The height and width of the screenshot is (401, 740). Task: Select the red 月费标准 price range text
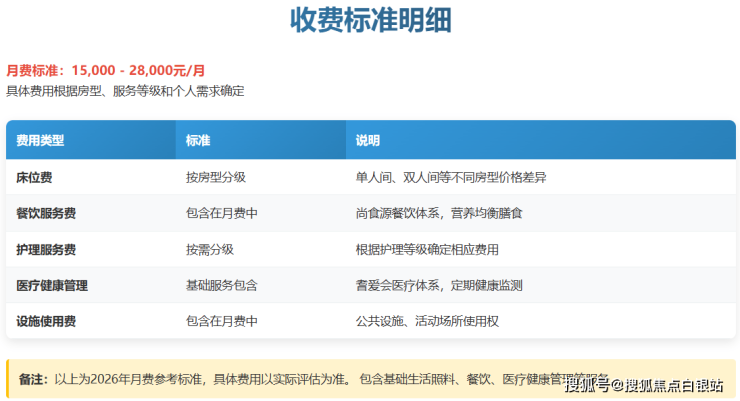(x=106, y=71)
